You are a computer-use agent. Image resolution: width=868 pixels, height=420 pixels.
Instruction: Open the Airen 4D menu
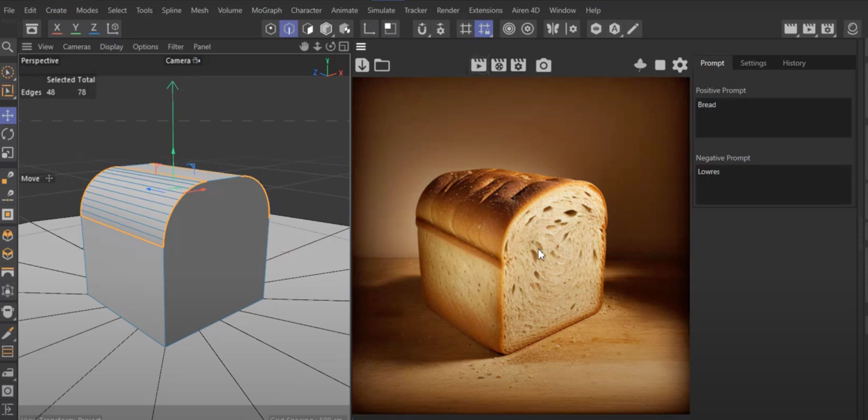[x=525, y=10]
